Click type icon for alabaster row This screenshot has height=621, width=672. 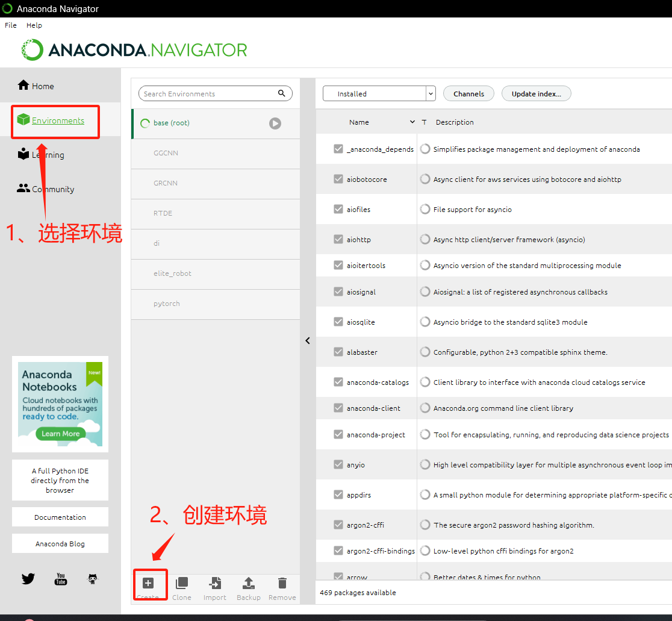coord(425,352)
